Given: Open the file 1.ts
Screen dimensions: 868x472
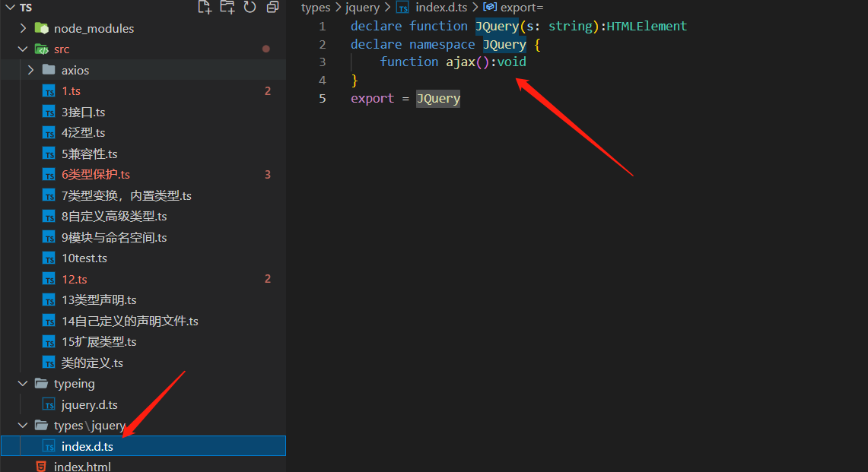Looking at the screenshot, I should point(72,90).
